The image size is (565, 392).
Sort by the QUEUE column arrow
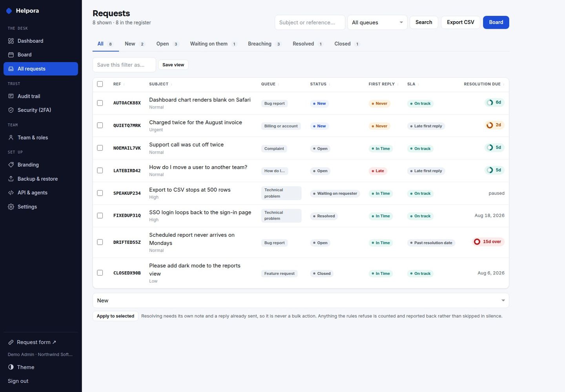coord(279,84)
